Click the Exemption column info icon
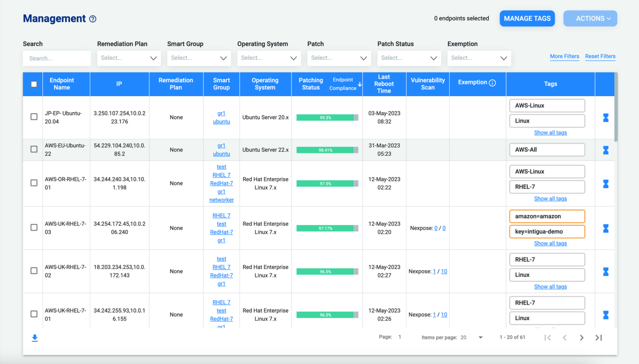The image size is (639, 364). pos(492,83)
